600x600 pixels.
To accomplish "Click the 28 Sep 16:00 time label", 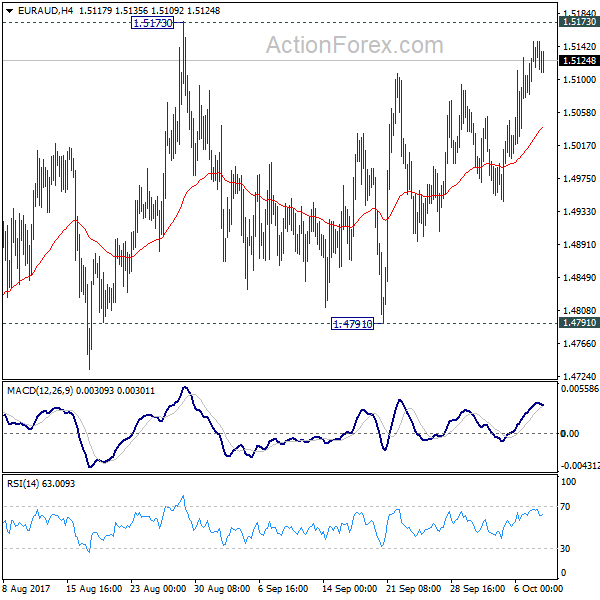I will click(x=478, y=588).
